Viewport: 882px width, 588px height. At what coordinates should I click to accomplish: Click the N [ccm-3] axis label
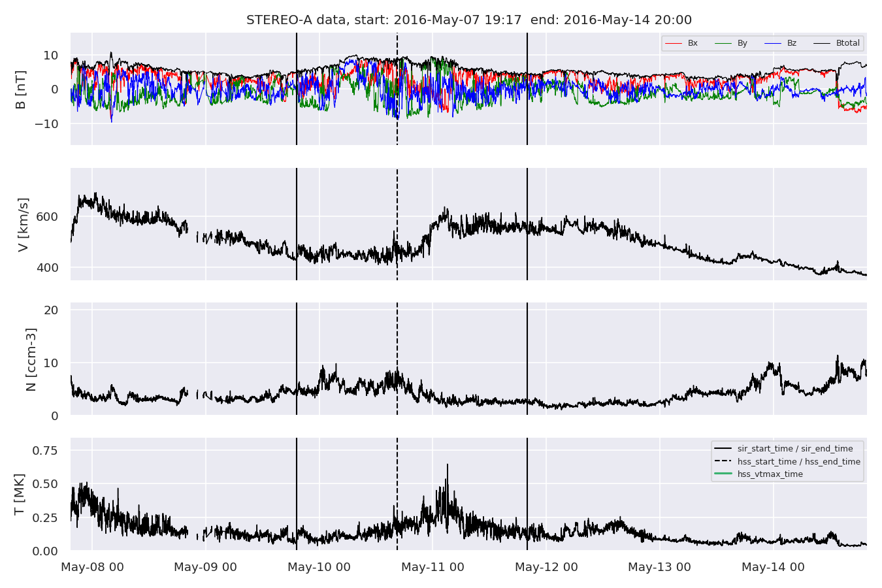[x=31, y=359]
